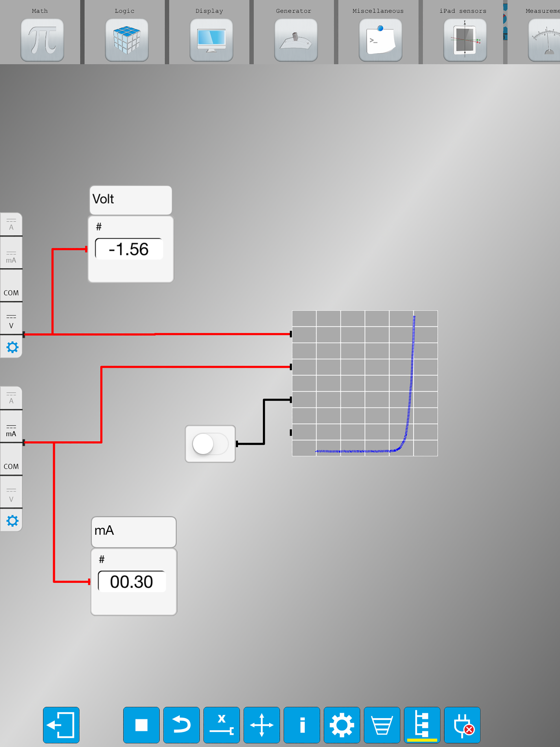Open the Miscellaneous blocks note icon

coord(381,40)
